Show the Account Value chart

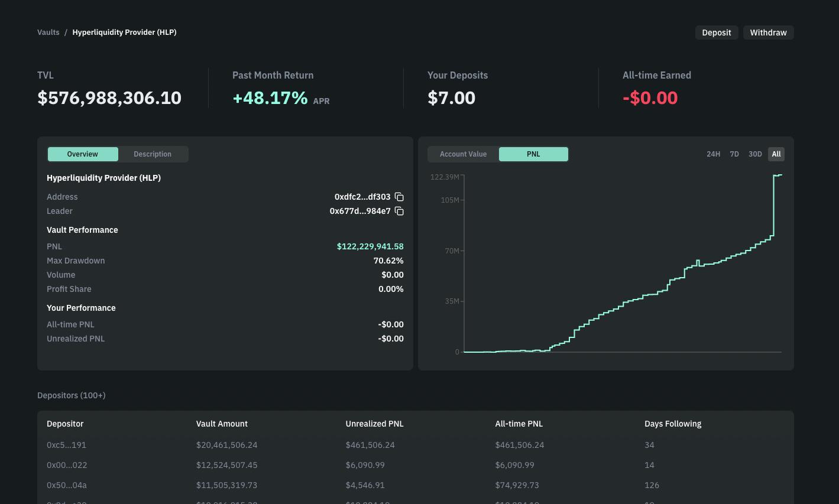pyautogui.click(x=464, y=154)
